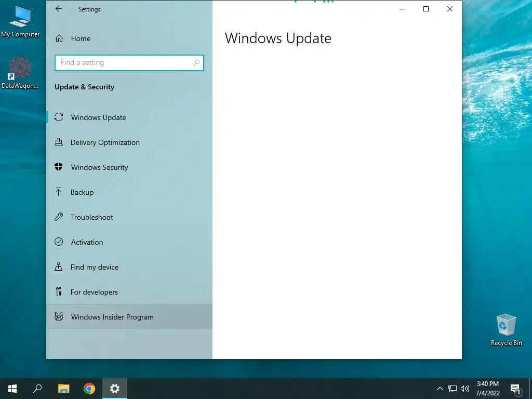The image size is (532, 399).
Task: Open the volume speaker tray icon
Action: (x=465, y=389)
